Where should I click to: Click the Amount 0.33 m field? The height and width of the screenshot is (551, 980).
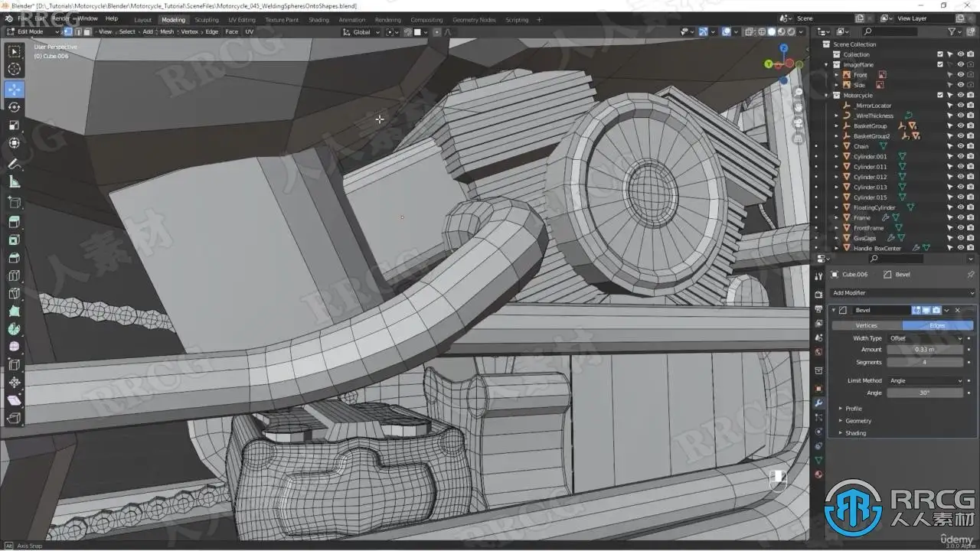(924, 349)
